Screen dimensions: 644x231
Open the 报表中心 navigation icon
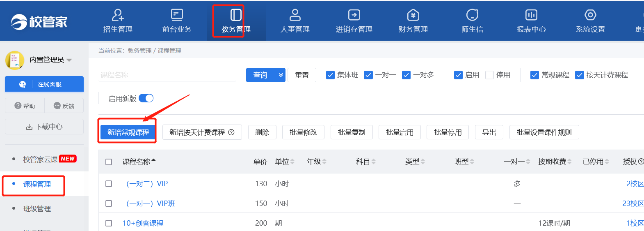(531, 15)
